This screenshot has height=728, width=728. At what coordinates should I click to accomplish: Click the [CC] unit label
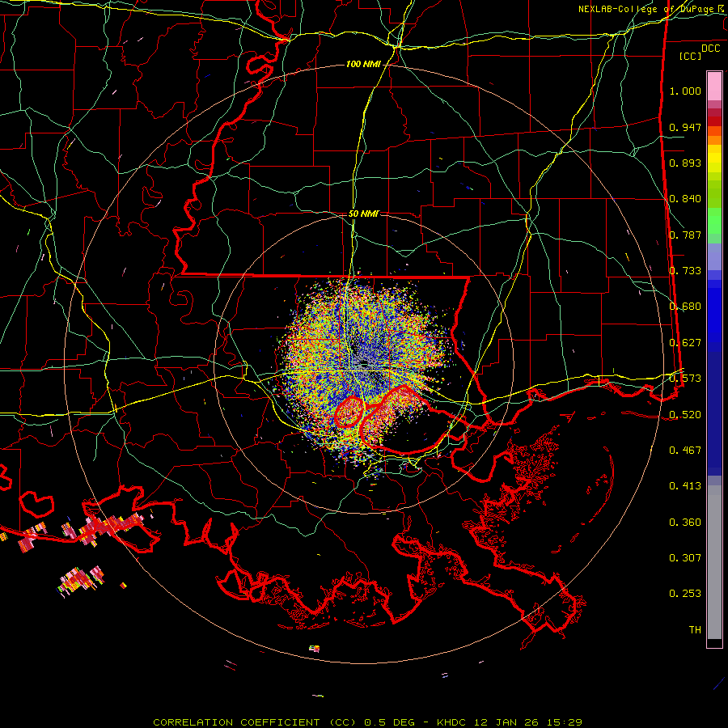coord(691,56)
